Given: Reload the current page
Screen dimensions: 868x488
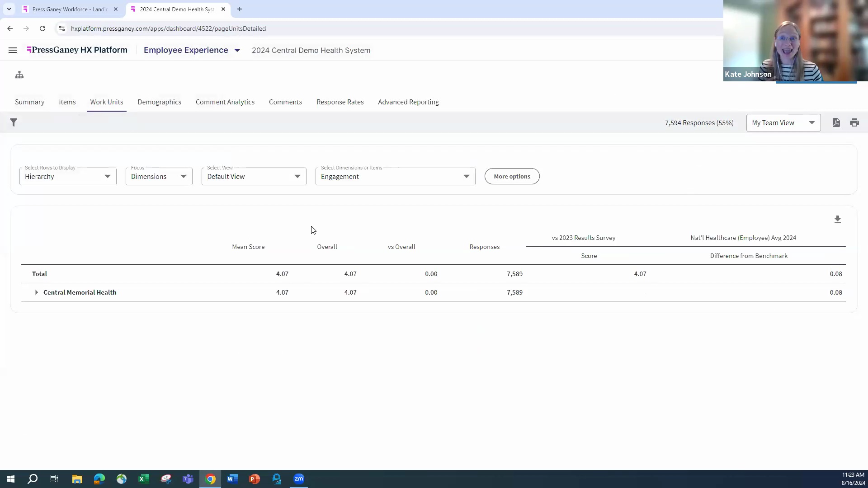Looking at the screenshot, I should 42,28.
